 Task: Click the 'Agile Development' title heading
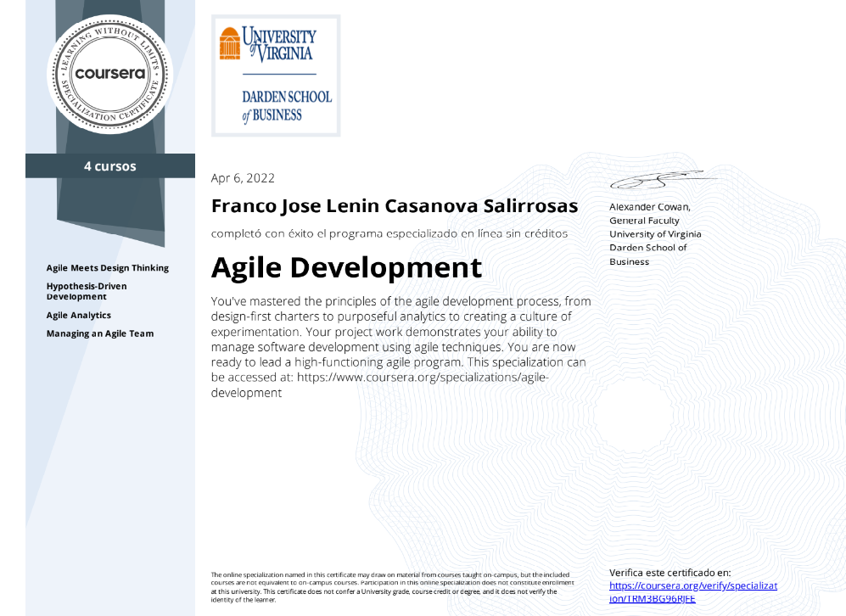pyautogui.click(x=346, y=267)
